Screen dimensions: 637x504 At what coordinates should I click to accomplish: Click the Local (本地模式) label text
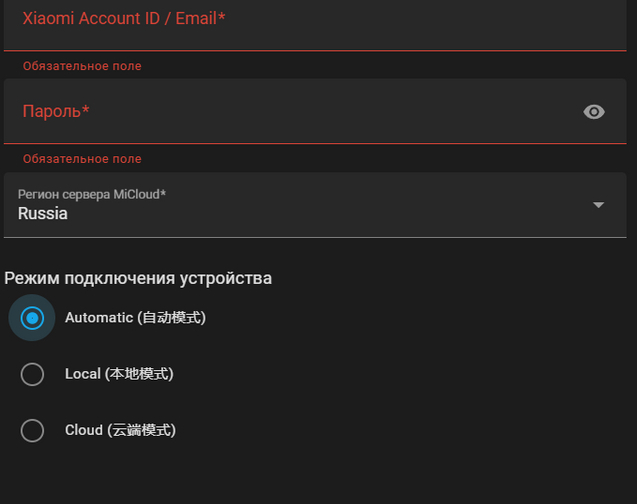click(x=119, y=374)
